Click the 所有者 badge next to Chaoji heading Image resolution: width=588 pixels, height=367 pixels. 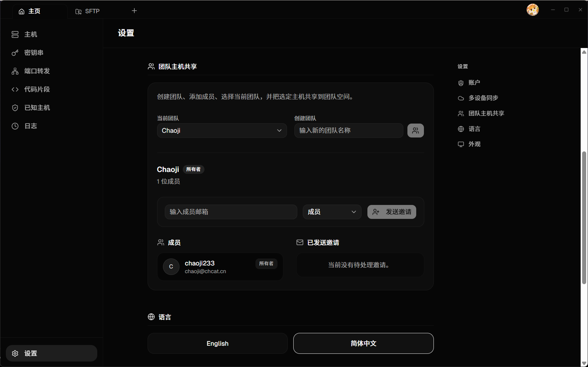click(x=193, y=169)
